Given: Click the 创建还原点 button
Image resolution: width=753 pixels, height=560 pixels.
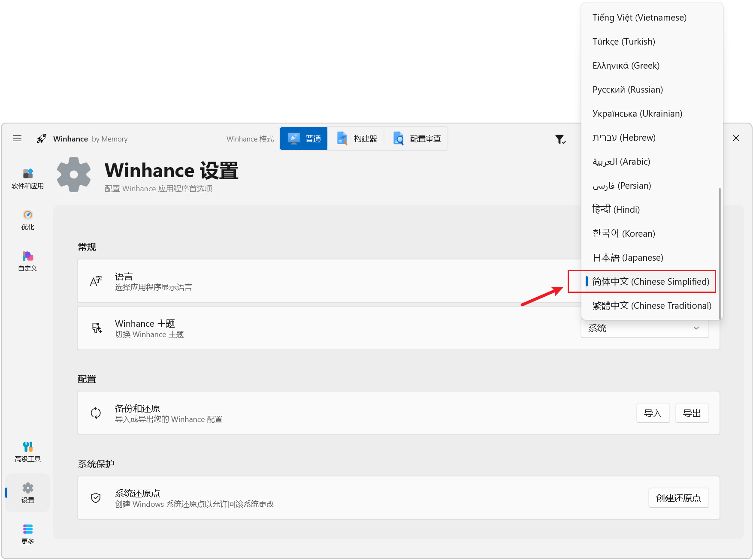Looking at the screenshot, I should (x=678, y=498).
